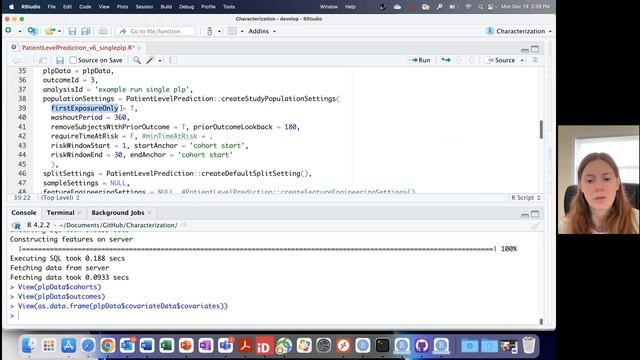Create a new file with the green plus icon
The width and height of the screenshot is (640, 360).
tap(8, 31)
